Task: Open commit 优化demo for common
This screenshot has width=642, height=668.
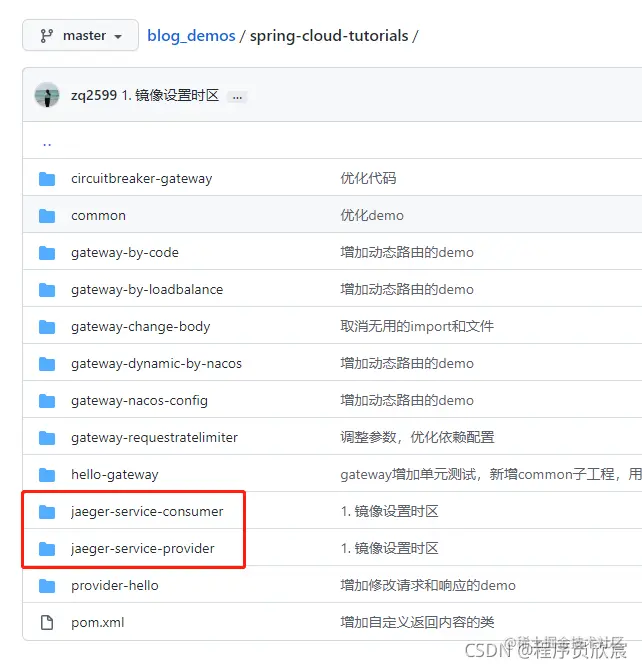Action: pos(372,216)
